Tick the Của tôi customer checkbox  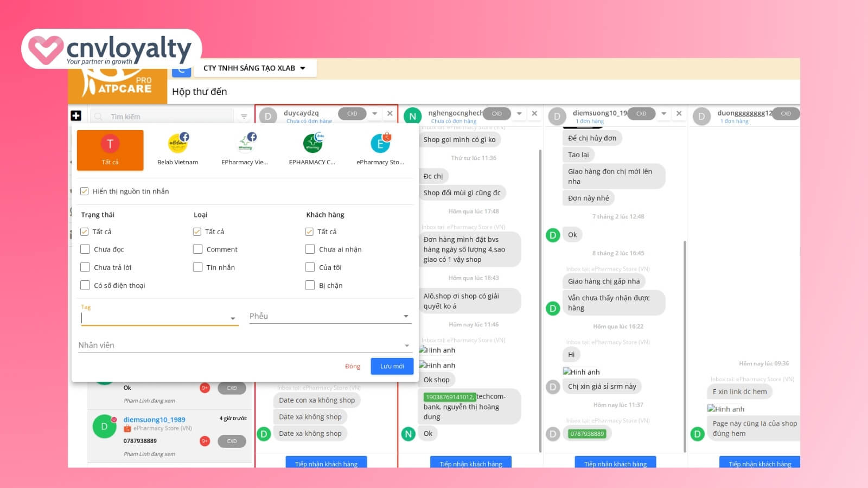click(310, 267)
